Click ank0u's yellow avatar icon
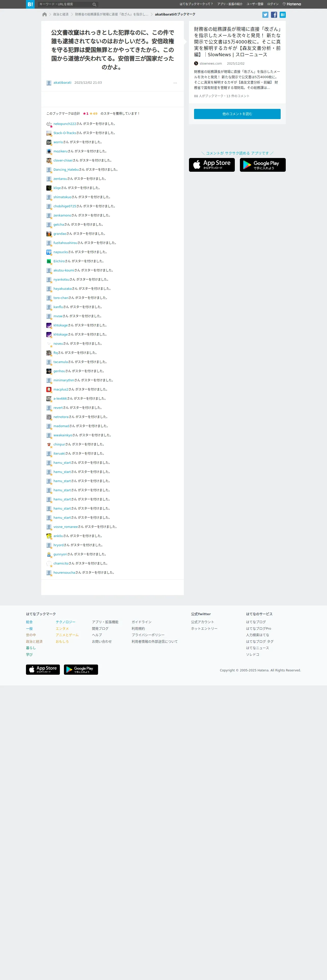This screenshot has width=327, height=980. point(49,536)
